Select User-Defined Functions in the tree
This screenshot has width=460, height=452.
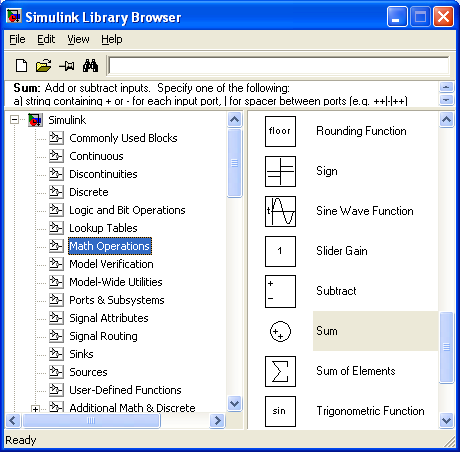point(125,390)
